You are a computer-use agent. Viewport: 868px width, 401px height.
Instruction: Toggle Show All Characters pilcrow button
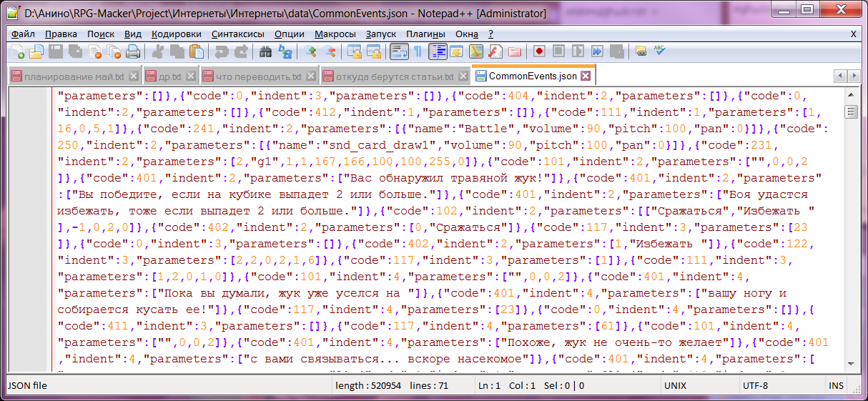[417, 51]
